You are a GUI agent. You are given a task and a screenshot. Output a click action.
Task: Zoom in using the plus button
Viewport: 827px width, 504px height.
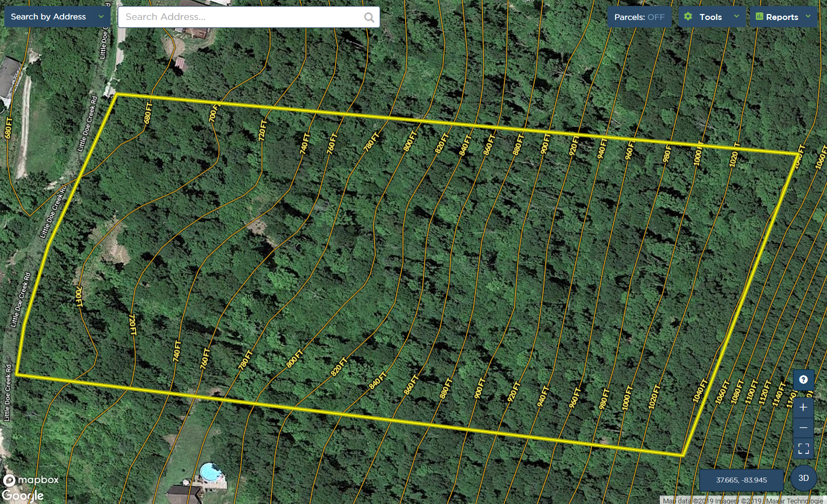(803, 408)
